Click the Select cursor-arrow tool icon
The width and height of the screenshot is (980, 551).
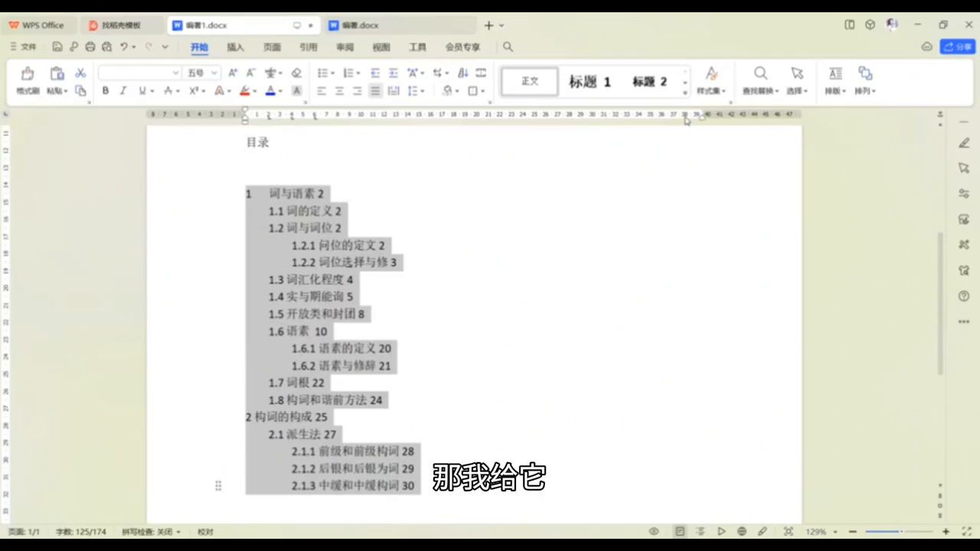(x=797, y=73)
